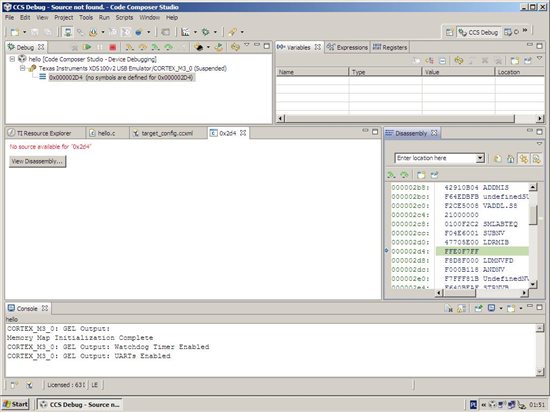
Task: Click the Assembly Step Into green icon
Action: click(155, 47)
